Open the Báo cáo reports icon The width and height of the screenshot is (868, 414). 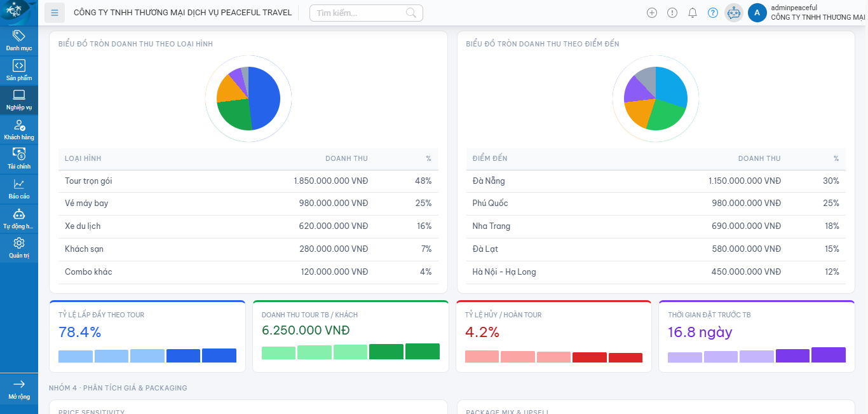point(19,188)
